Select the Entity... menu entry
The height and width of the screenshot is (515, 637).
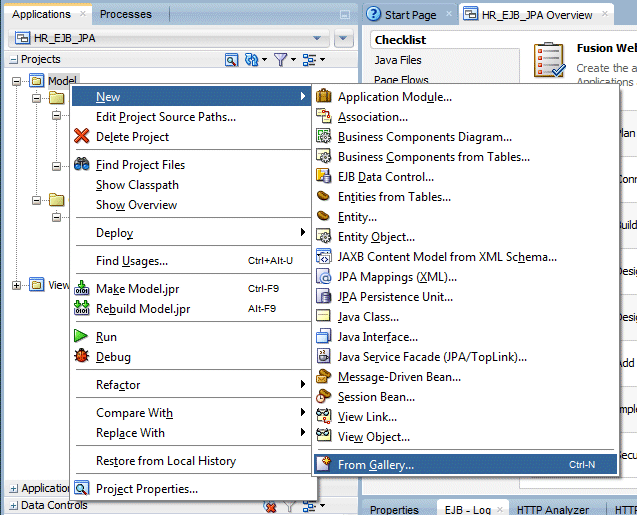point(466,216)
